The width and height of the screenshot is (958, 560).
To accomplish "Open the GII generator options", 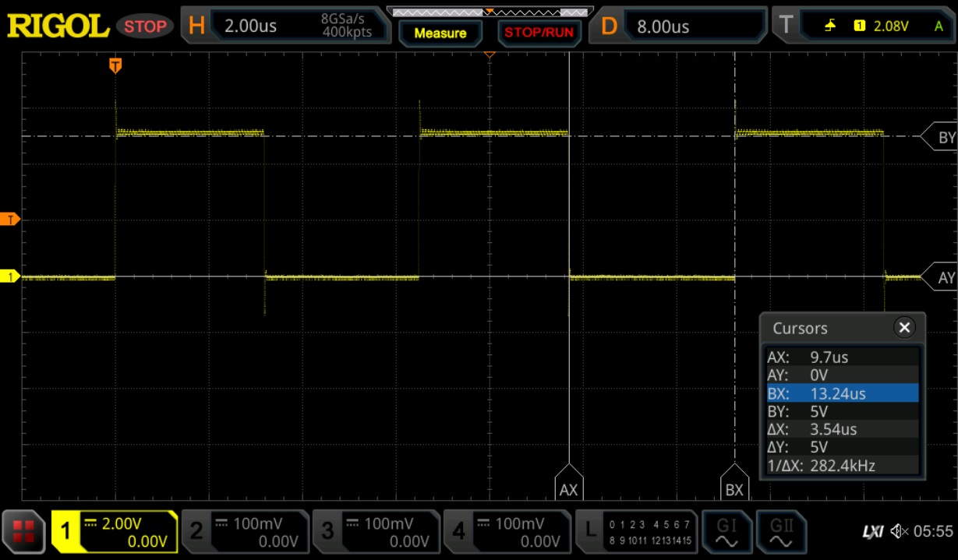I will click(781, 532).
